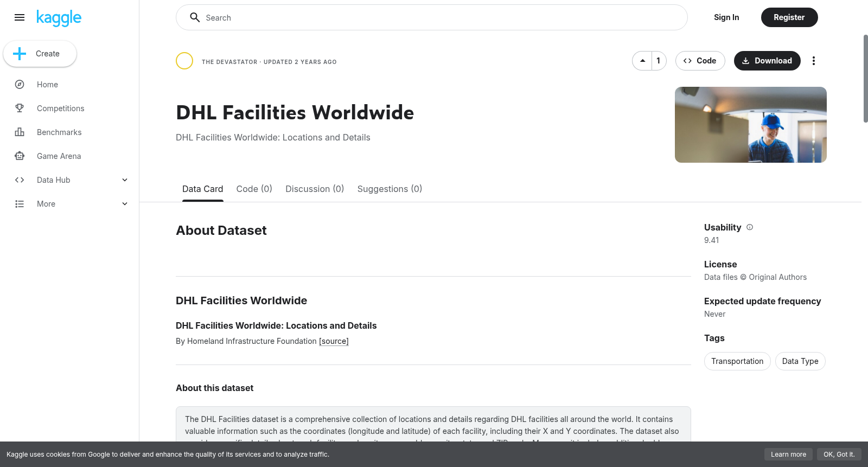Open the three-dot options menu
Image resolution: width=868 pixels, height=467 pixels.
pyautogui.click(x=813, y=61)
